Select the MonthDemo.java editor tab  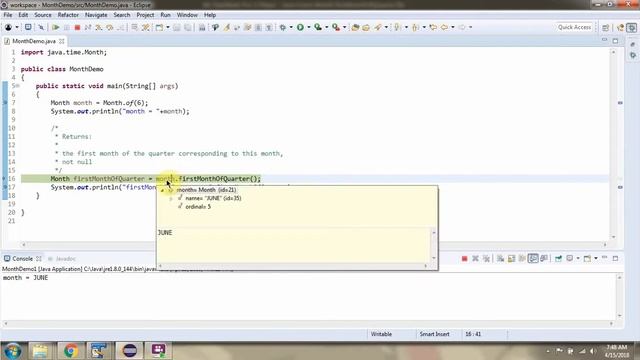click(x=34, y=41)
